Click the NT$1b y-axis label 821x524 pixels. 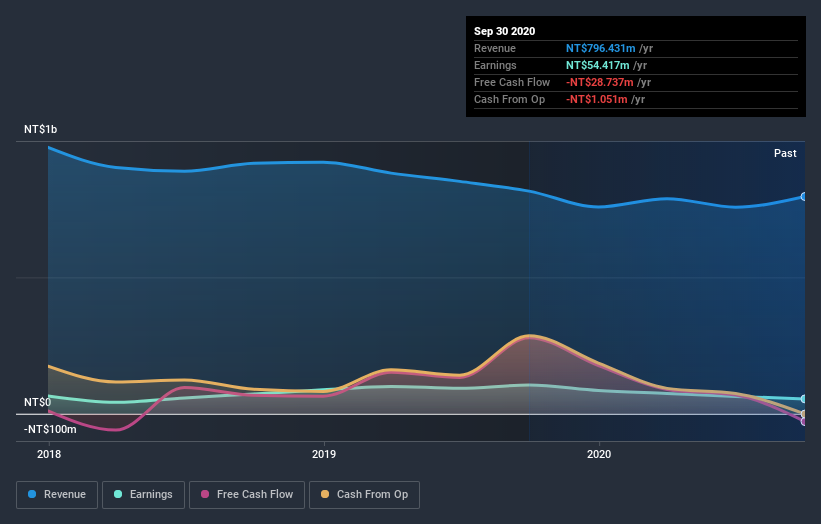click(40, 129)
